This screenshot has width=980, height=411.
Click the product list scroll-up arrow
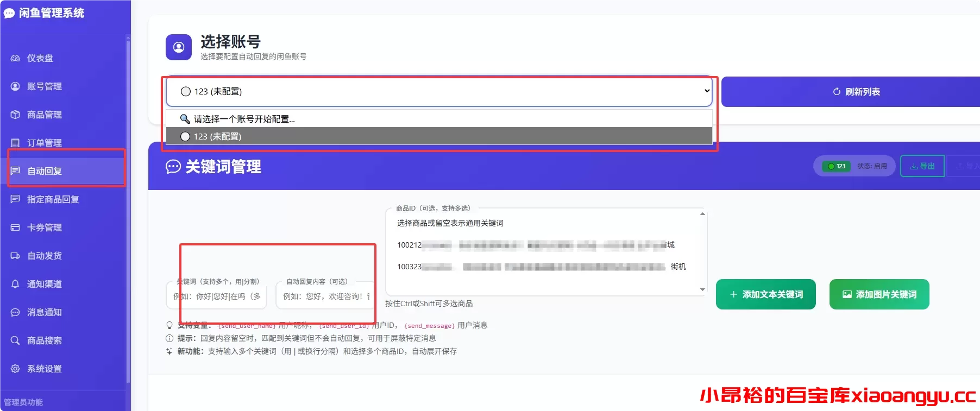click(x=702, y=214)
